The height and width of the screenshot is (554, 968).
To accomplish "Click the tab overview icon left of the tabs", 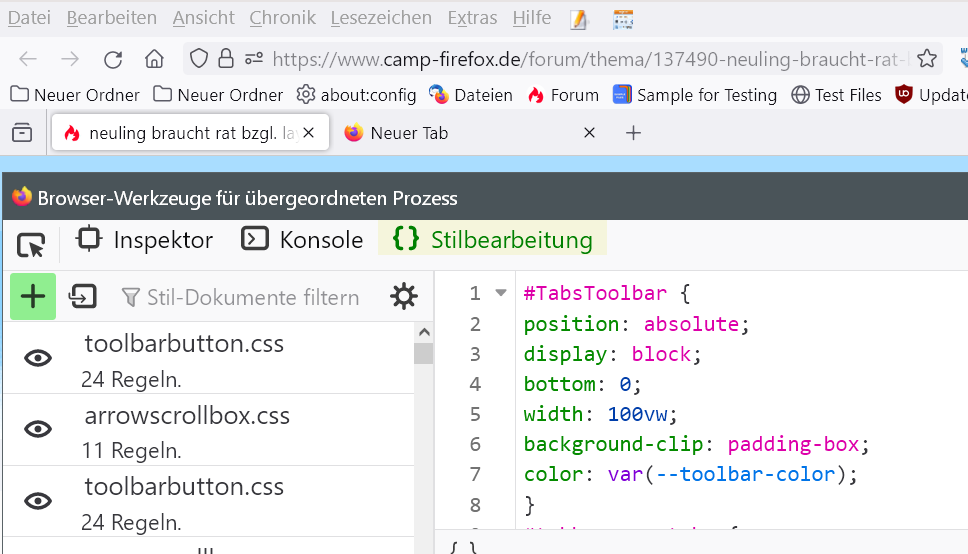I will point(22,133).
